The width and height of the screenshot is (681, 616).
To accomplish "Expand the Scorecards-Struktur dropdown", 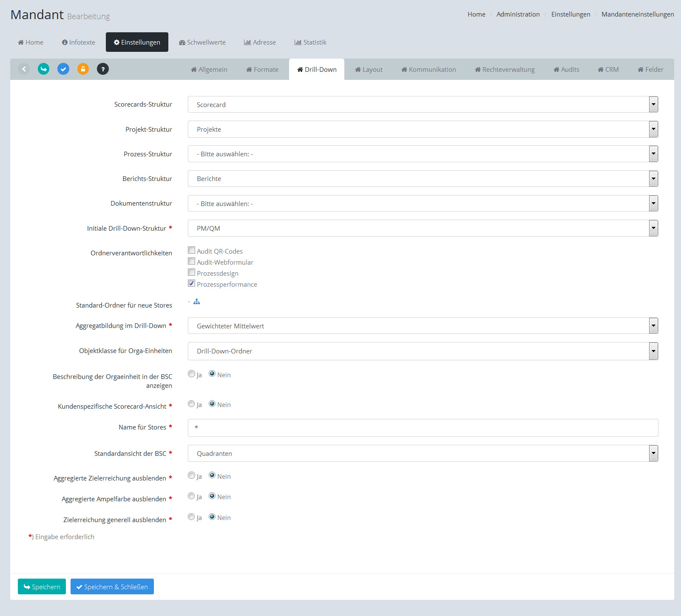I will [x=653, y=105].
